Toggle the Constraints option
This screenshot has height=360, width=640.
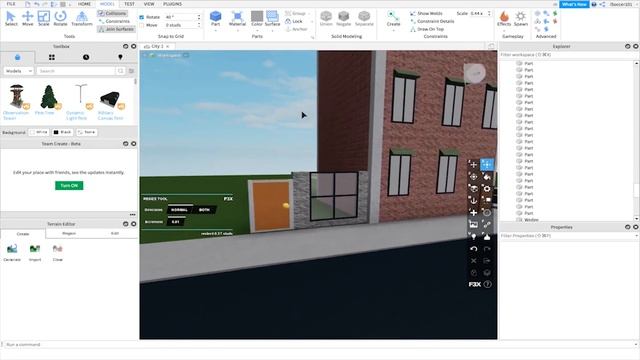tap(114, 21)
